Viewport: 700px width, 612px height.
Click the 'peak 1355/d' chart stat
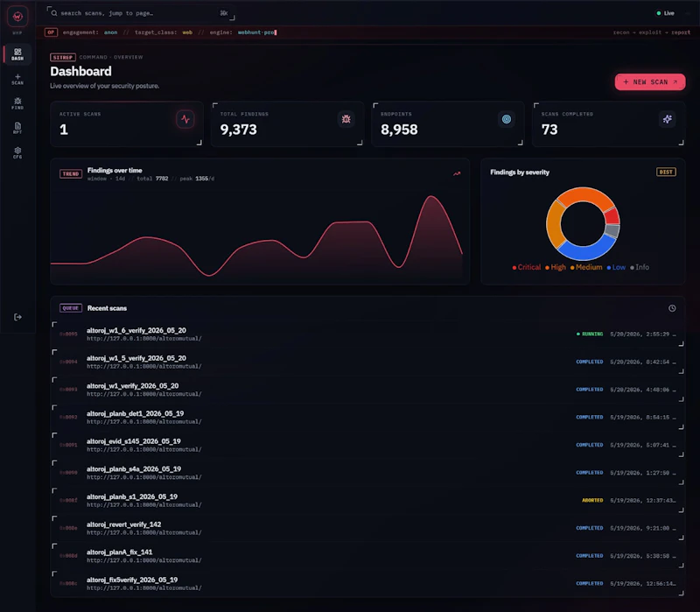click(x=197, y=179)
